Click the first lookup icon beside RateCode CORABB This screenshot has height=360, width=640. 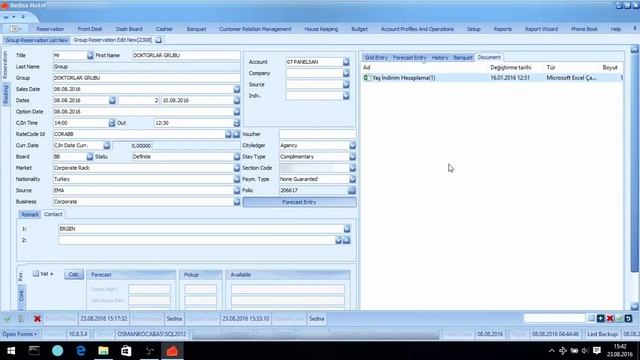click(228, 134)
